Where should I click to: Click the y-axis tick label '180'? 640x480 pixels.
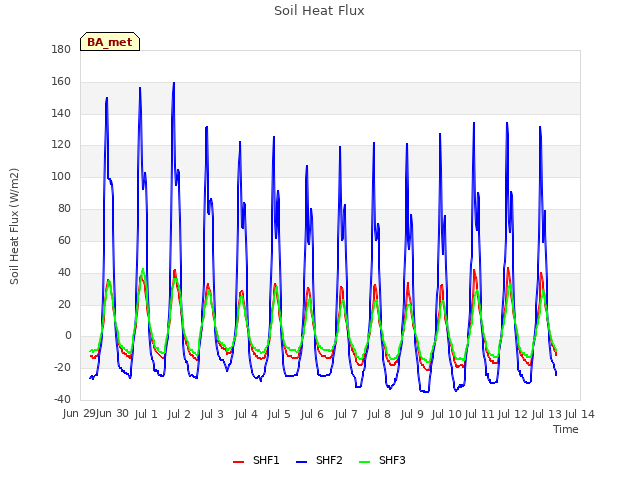click(61, 50)
